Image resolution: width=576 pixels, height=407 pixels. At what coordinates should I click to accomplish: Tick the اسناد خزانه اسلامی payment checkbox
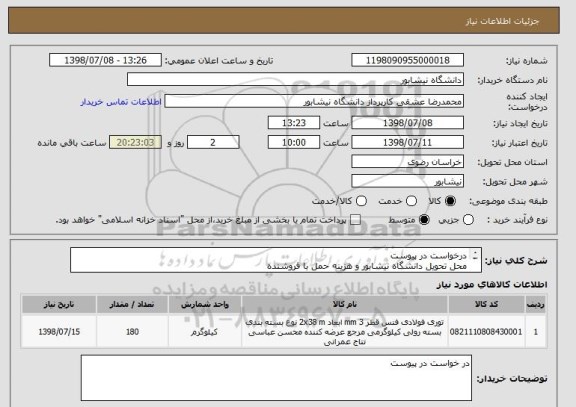[355, 220]
